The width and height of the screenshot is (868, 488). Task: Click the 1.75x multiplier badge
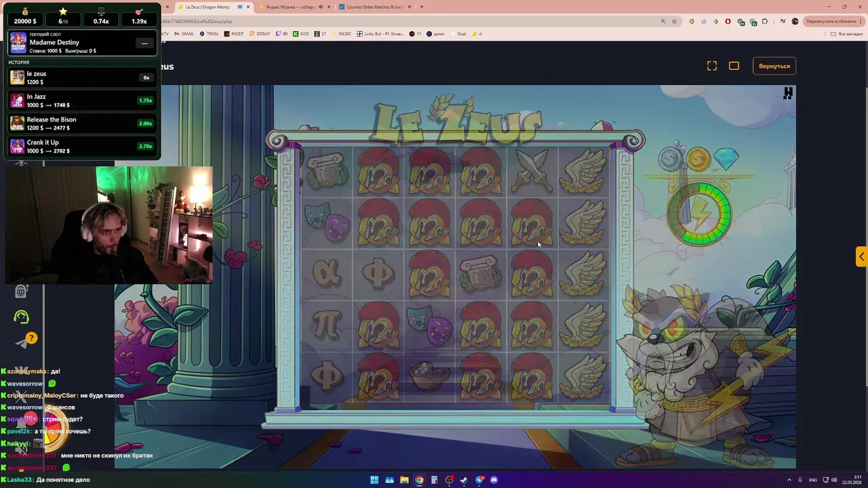[x=145, y=100]
